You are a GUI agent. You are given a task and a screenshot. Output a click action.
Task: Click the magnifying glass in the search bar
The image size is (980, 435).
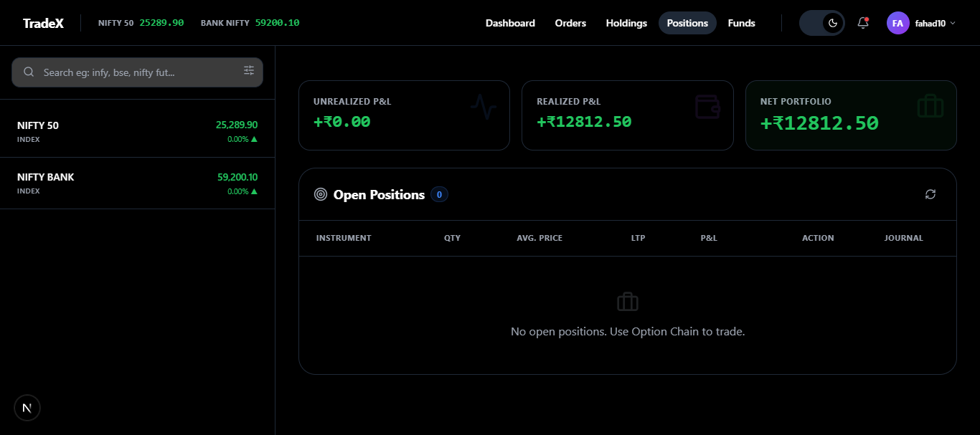point(29,72)
